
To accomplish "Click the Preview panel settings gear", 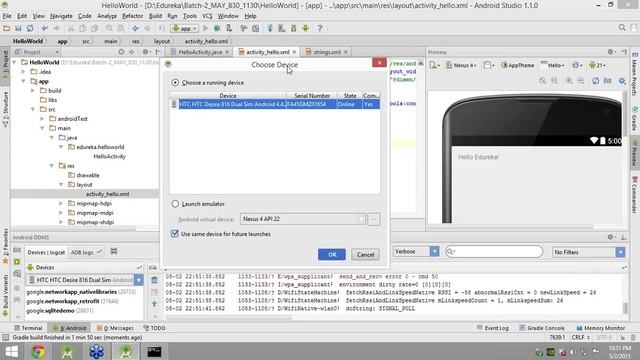I will coord(610,52).
